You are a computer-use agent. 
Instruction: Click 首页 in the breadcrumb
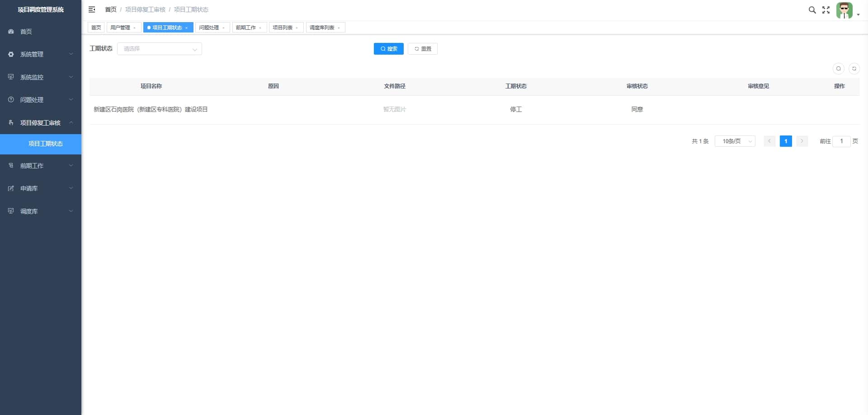click(x=111, y=9)
